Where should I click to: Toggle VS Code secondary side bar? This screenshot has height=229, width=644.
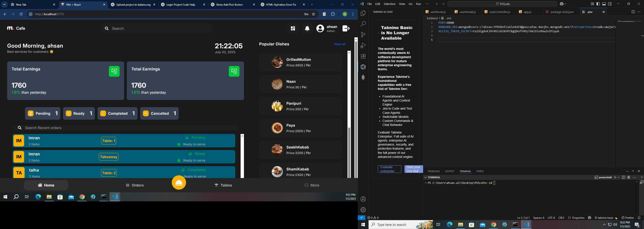pos(610,4)
